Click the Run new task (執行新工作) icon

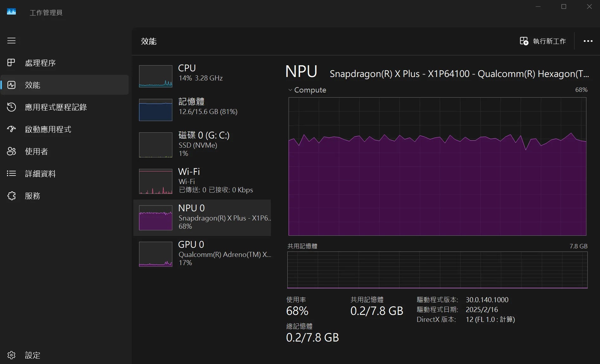click(524, 41)
